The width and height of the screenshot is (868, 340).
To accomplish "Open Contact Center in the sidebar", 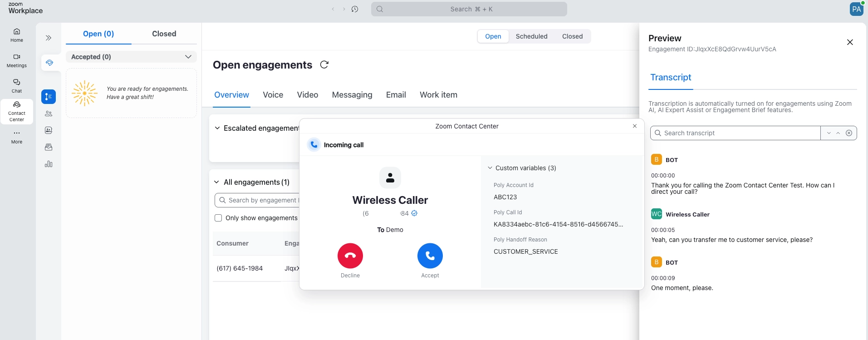I will point(17,112).
